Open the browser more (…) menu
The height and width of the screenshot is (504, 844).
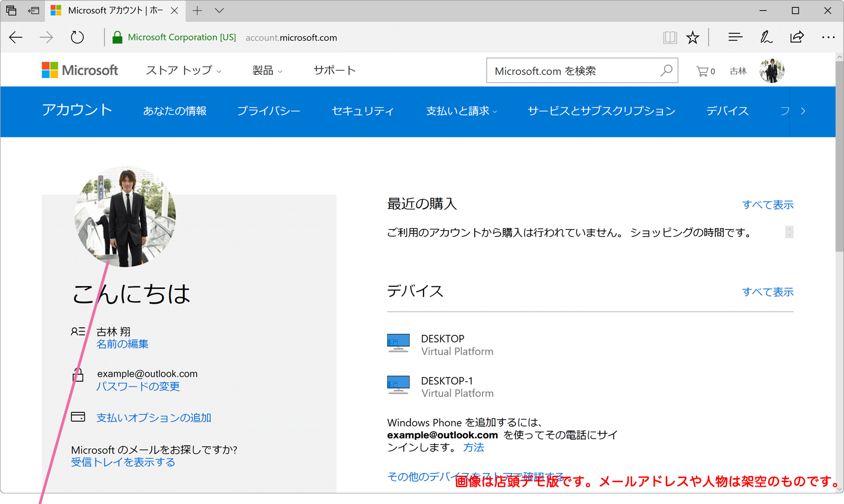[x=828, y=37]
